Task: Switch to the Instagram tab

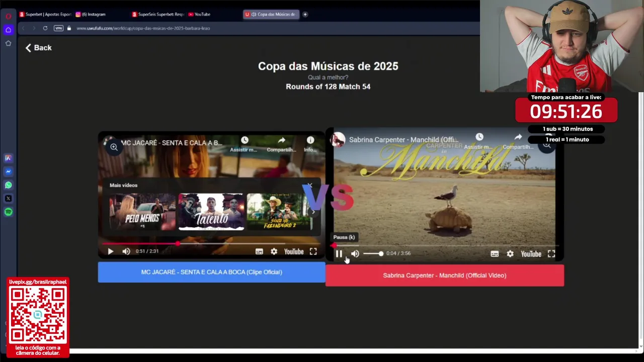Action: [91, 14]
